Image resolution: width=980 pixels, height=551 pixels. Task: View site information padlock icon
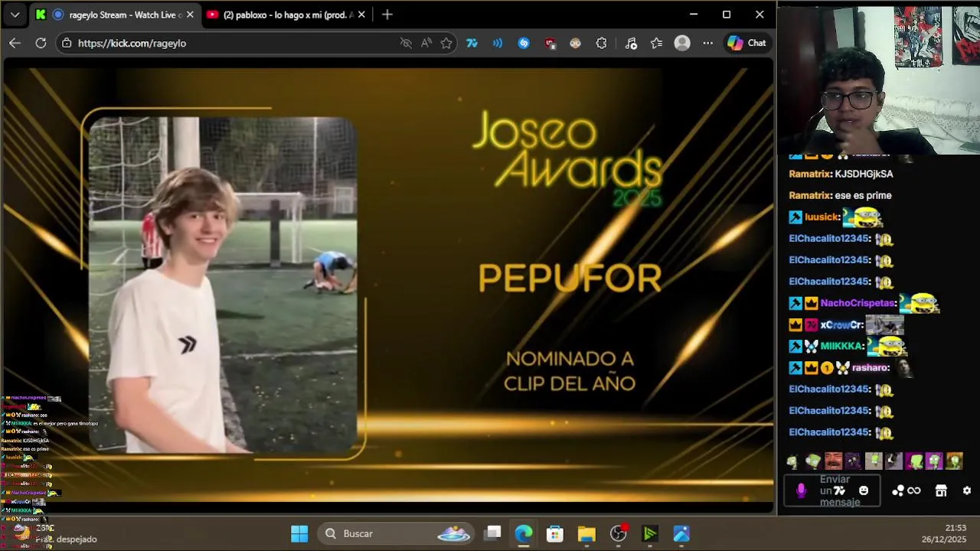pyautogui.click(x=67, y=43)
